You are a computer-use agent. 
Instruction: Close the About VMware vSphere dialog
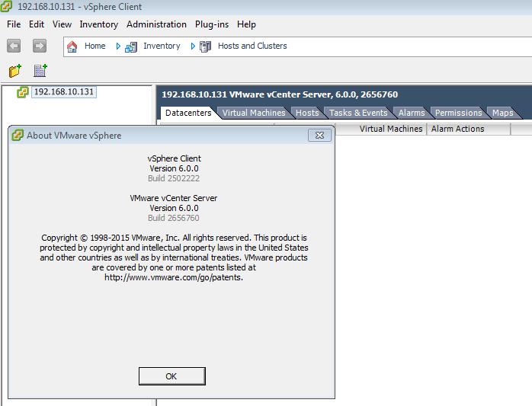(319, 135)
